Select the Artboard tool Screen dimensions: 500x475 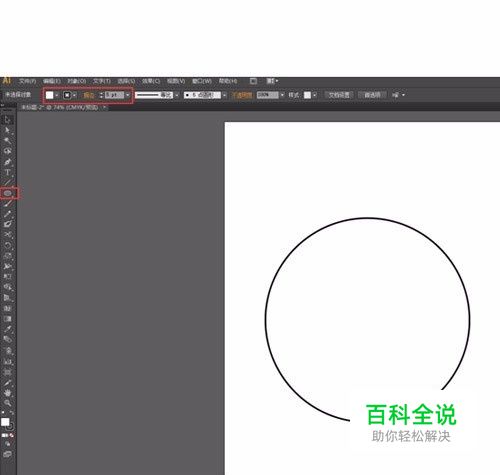[7, 372]
